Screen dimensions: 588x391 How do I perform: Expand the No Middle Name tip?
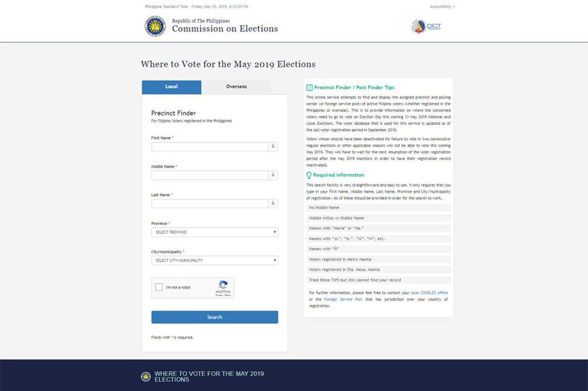[378, 207]
